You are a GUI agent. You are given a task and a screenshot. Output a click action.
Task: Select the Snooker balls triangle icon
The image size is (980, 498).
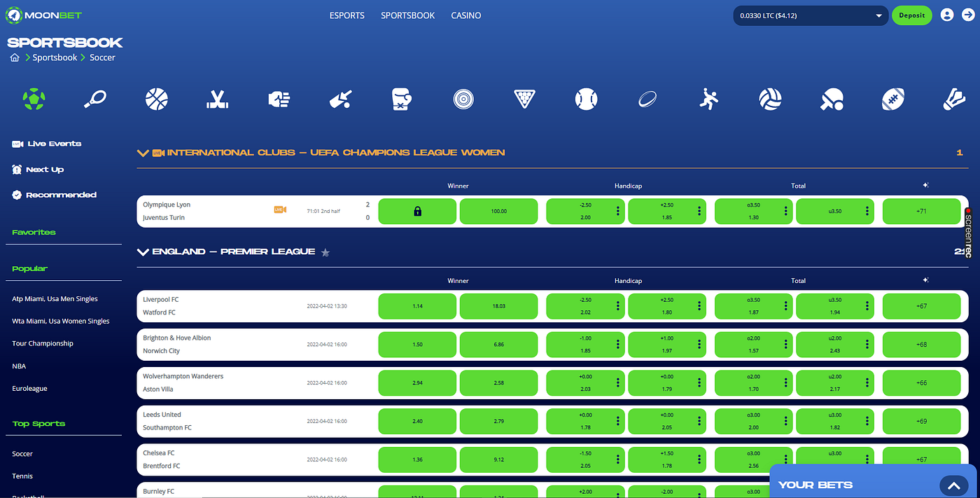(524, 99)
